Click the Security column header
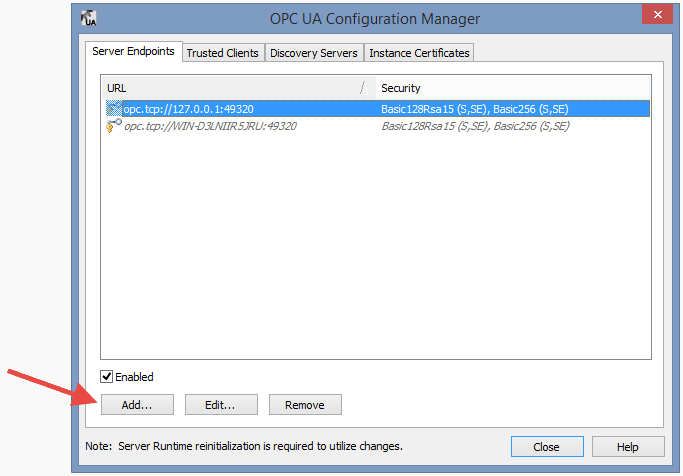Viewport: 683px width, 476px height. [x=513, y=88]
